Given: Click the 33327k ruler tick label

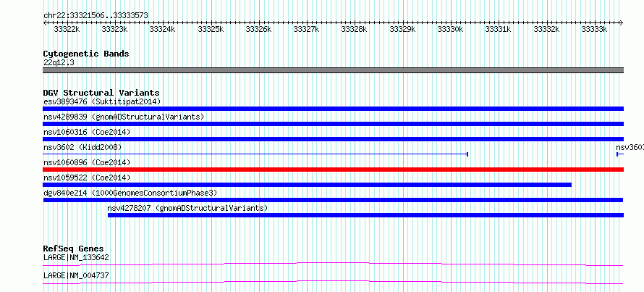Looking at the screenshot, I should tap(306, 29).
